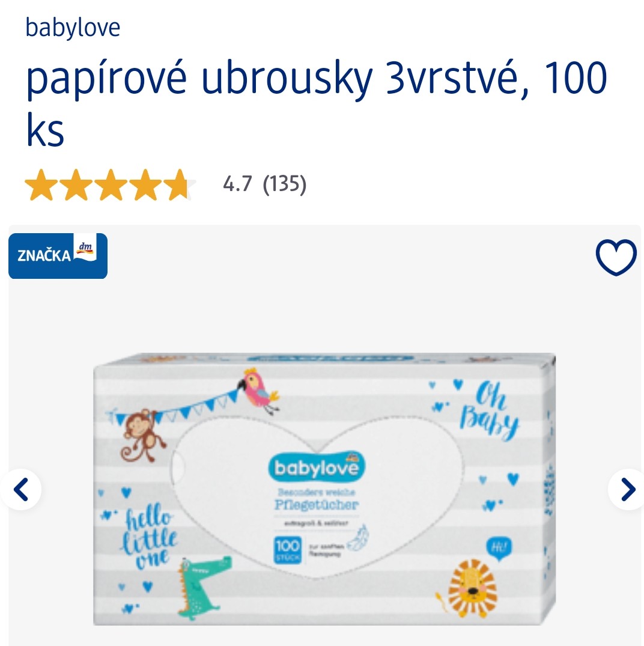Go to the next product image
The width and height of the screenshot is (644, 646).
pyautogui.click(x=628, y=489)
